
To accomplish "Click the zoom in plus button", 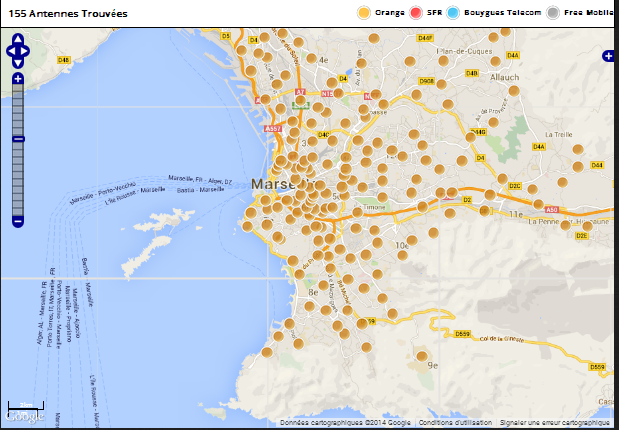I will pos(17,78).
